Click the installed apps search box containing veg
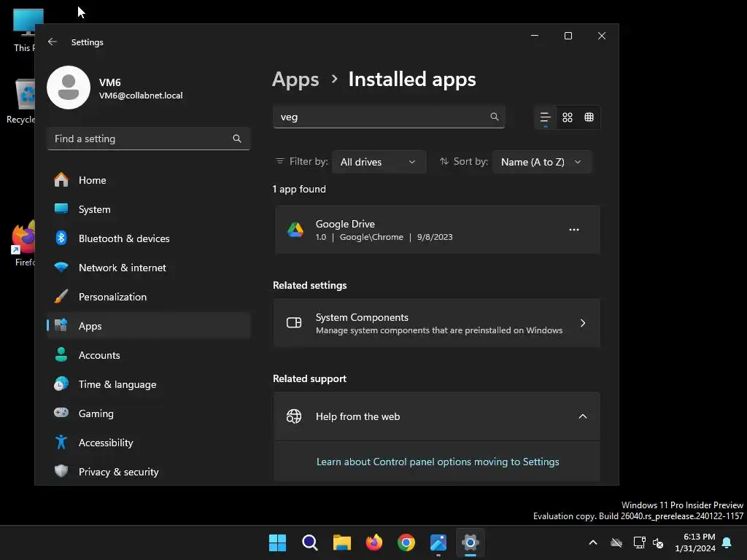 coord(389,117)
